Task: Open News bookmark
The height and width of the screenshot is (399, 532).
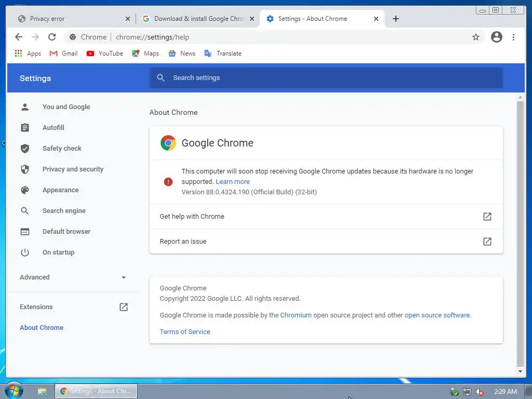Action: tap(182, 54)
